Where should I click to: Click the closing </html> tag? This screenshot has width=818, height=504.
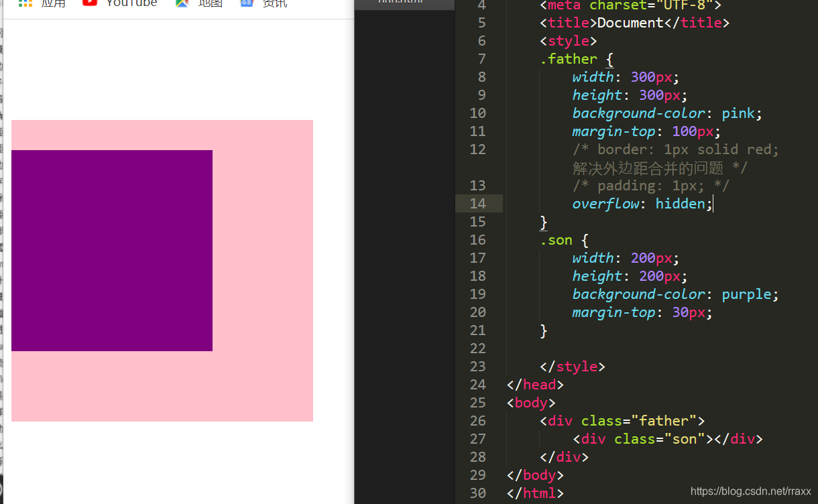click(x=535, y=493)
